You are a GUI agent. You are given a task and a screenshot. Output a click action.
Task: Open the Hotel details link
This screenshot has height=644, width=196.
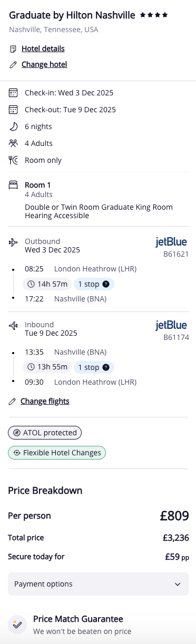pyautogui.click(x=43, y=48)
